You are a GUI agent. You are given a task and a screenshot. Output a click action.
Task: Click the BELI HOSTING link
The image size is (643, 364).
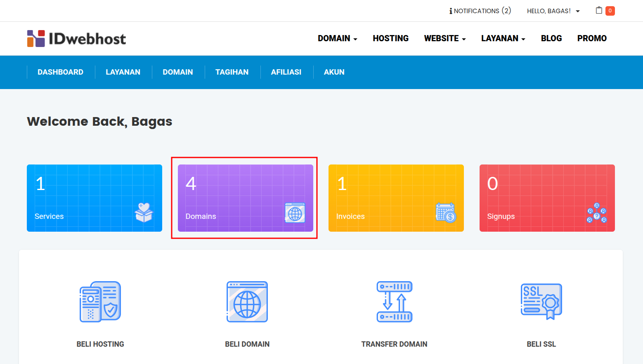tap(100, 344)
